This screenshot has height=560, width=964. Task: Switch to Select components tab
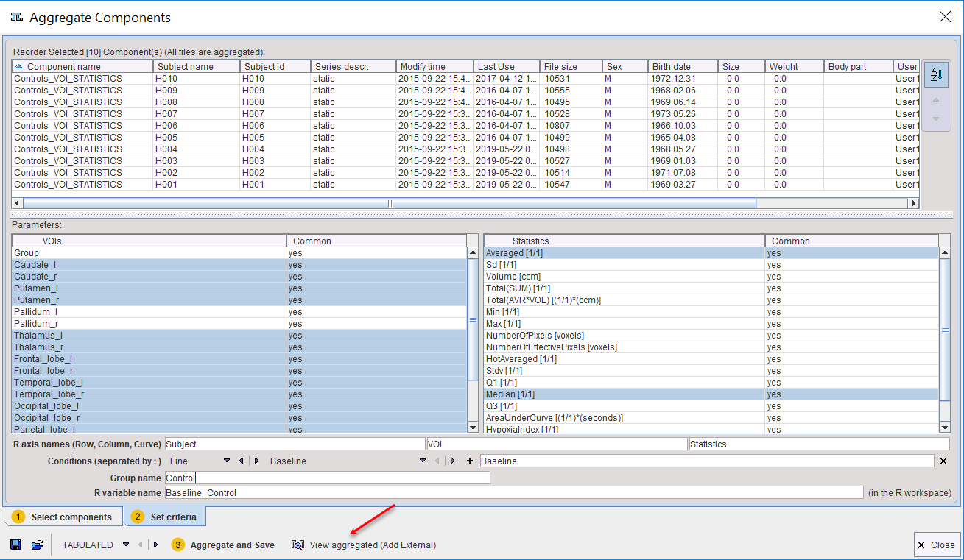pos(63,517)
